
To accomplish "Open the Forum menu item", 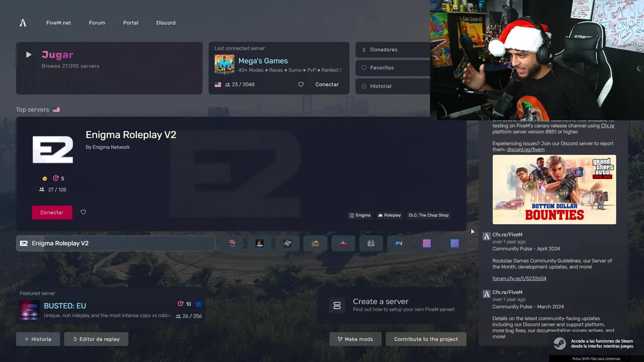I will point(97,23).
